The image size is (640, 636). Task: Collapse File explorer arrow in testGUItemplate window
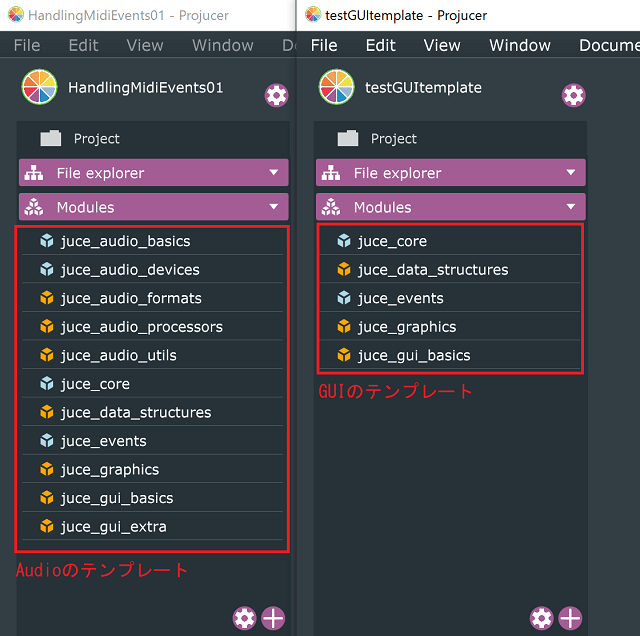[x=571, y=173]
